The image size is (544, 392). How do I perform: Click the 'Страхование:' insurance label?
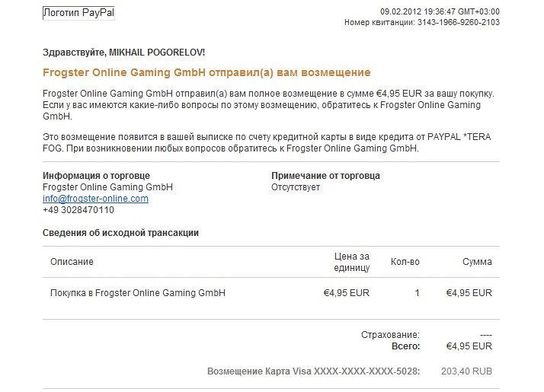[x=390, y=335]
